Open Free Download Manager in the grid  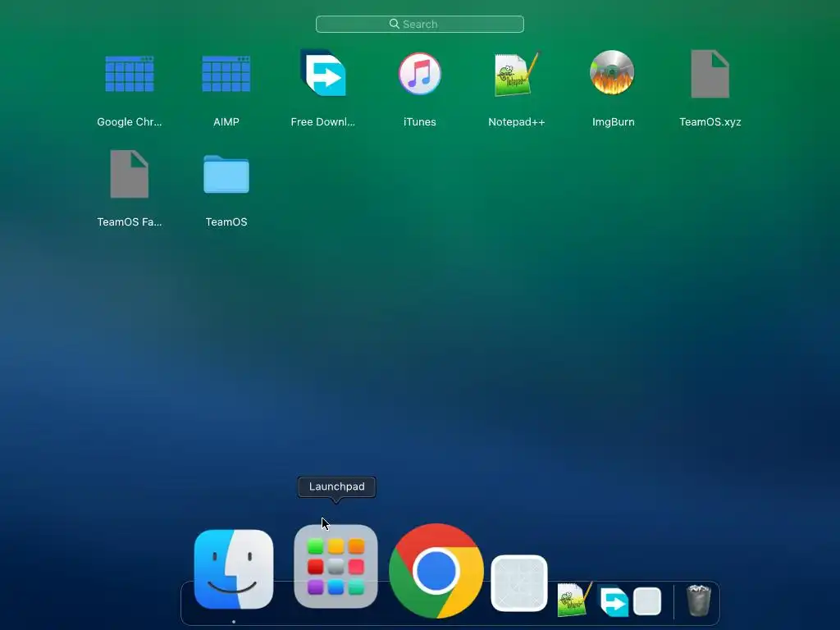[x=323, y=73]
